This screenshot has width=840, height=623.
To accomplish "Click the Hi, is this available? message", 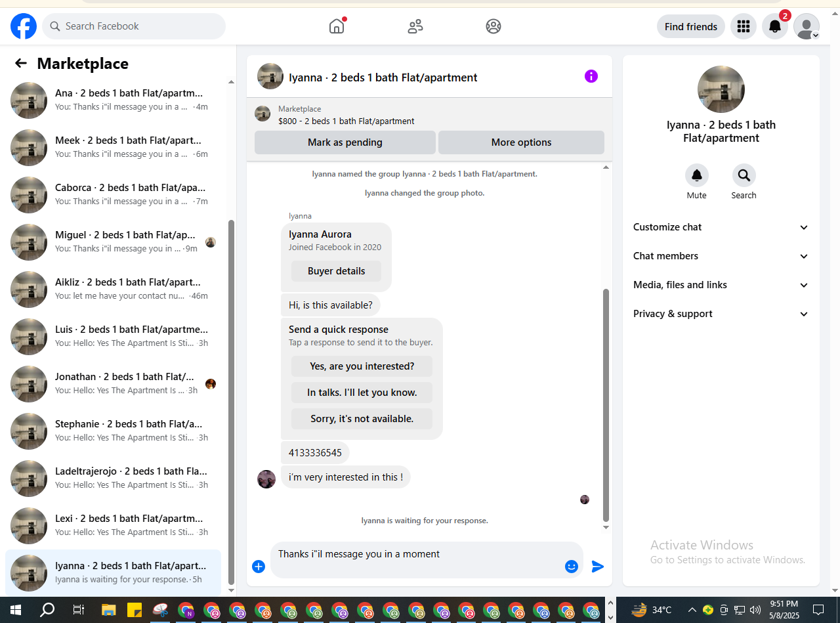I will point(330,305).
